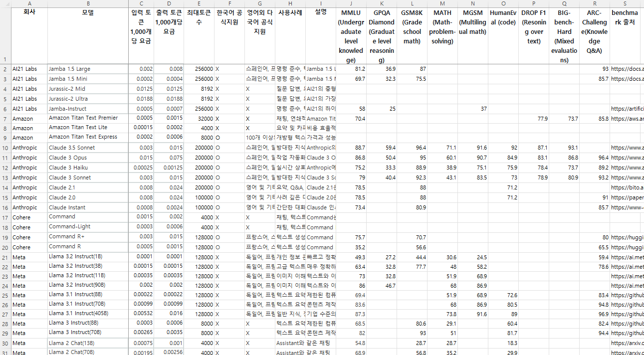644x355 pixels.
Task: Open the https://artifici link in Jamba-Instruct row
Action: tap(627, 109)
